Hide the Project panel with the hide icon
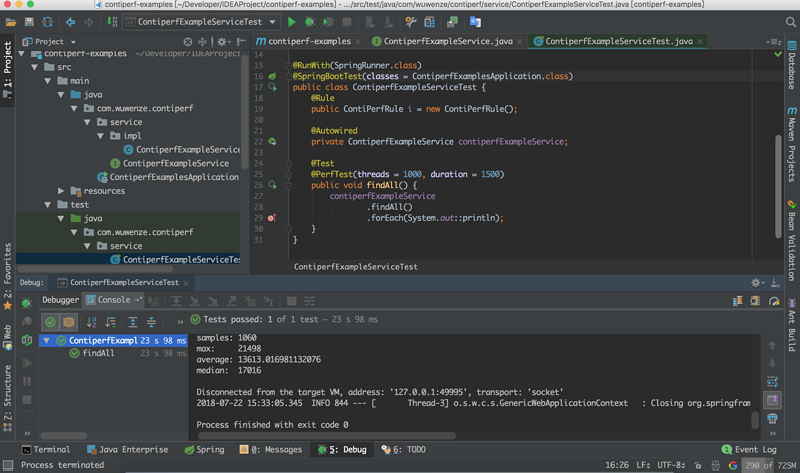This screenshot has width=800, height=473. [x=241, y=41]
